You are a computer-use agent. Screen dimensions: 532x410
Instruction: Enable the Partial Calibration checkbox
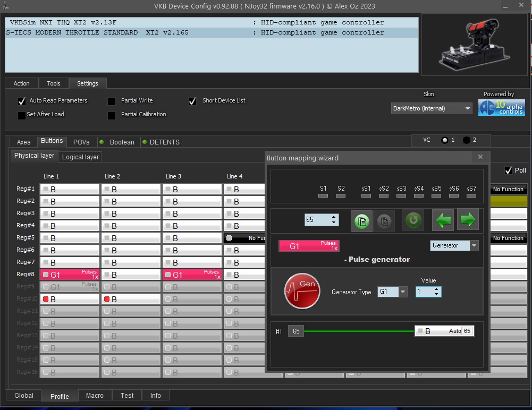coord(112,115)
